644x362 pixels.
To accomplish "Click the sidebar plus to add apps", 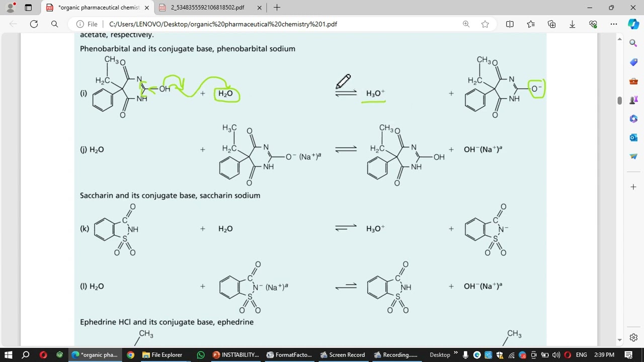I will click(633, 187).
